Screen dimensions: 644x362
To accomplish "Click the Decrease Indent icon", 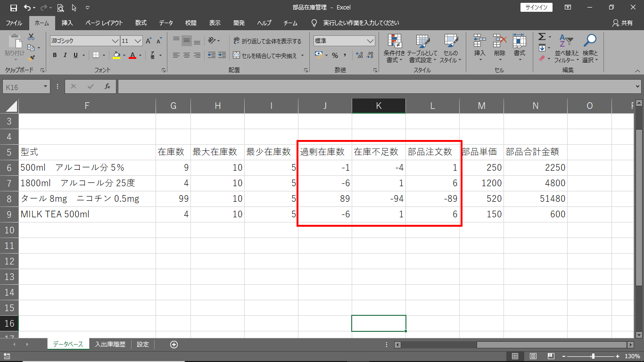I will 212,55.
